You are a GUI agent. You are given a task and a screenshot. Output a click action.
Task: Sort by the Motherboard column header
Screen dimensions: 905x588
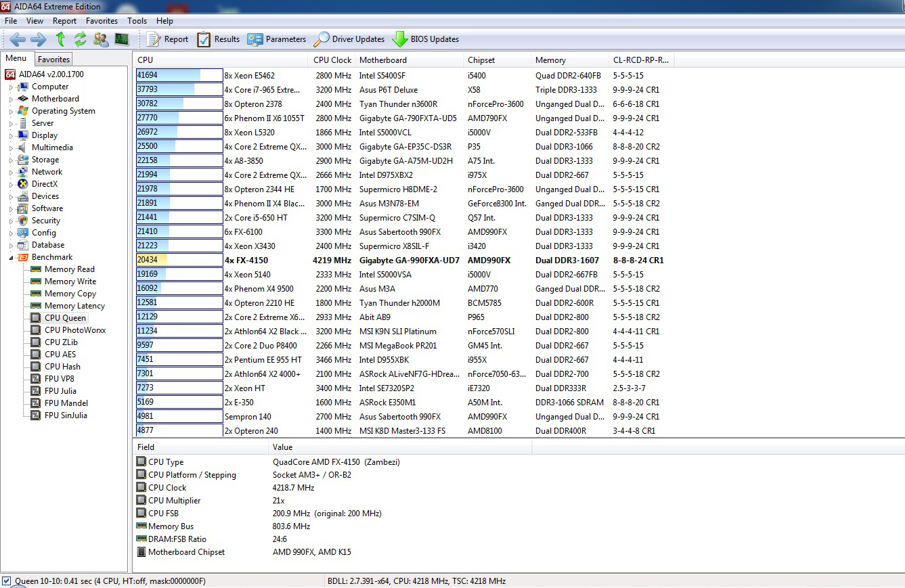[x=409, y=60]
